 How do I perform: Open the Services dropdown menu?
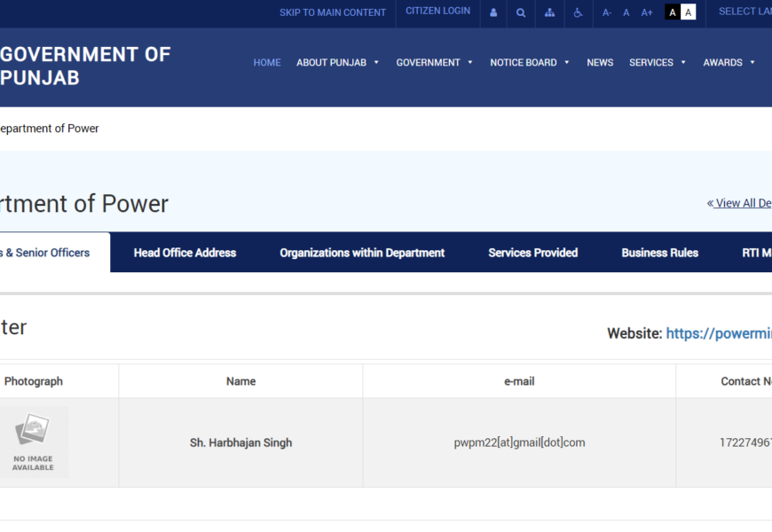tap(657, 63)
